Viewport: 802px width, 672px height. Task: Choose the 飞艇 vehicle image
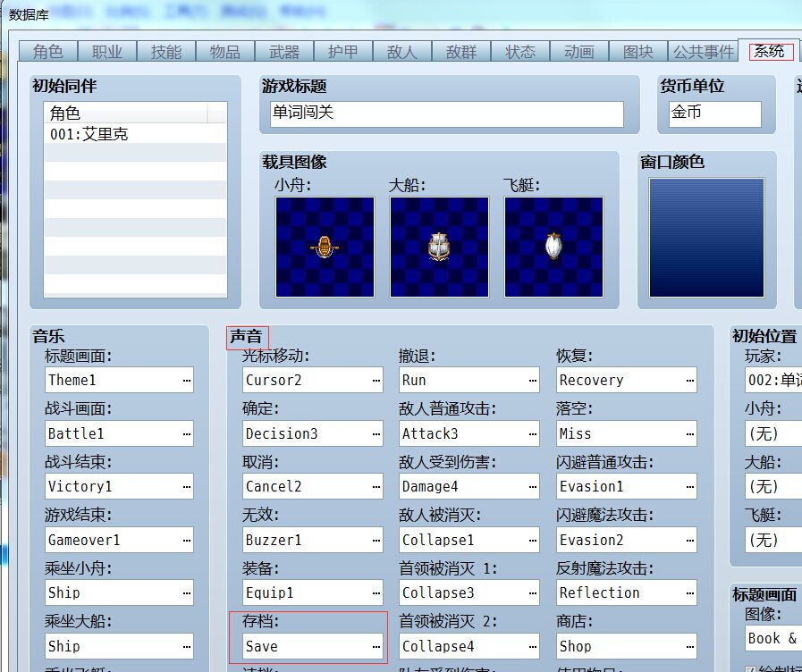pos(554,247)
